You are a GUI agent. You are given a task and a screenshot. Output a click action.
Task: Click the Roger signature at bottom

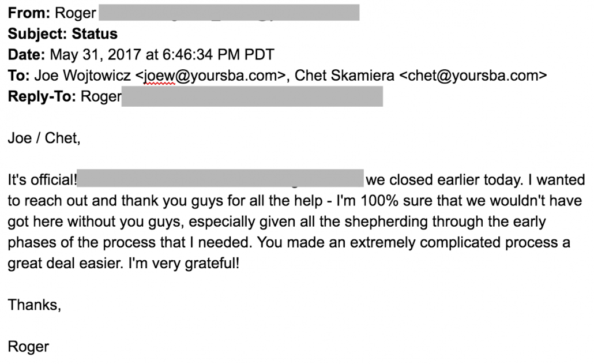click(28, 347)
